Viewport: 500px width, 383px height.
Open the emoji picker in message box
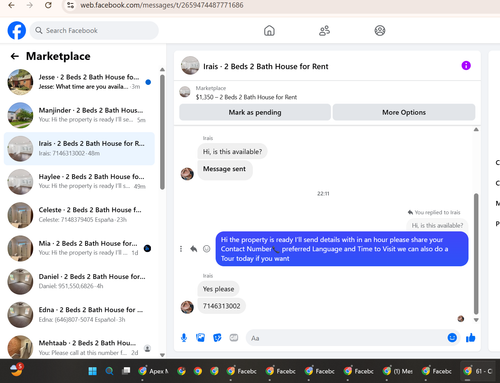452,338
